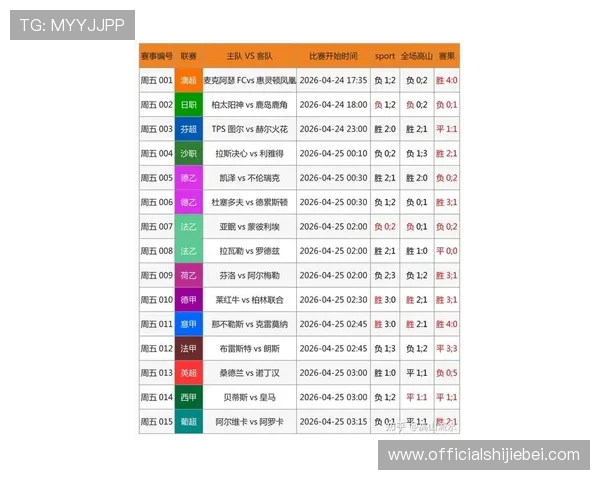Viewport: 600px width, 480px height.
Task: Select the 周五 004 match number cell
Action: (157, 153)
